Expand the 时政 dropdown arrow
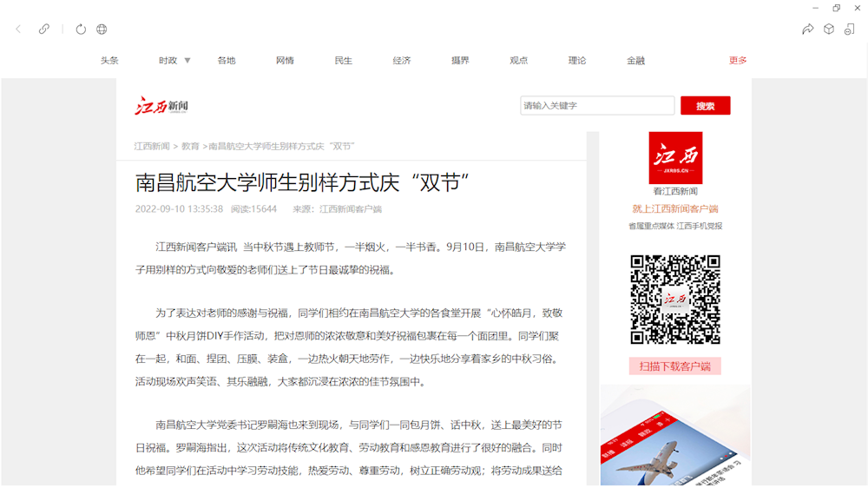This screenshot has width=868, height=488. tap(187, 60)
